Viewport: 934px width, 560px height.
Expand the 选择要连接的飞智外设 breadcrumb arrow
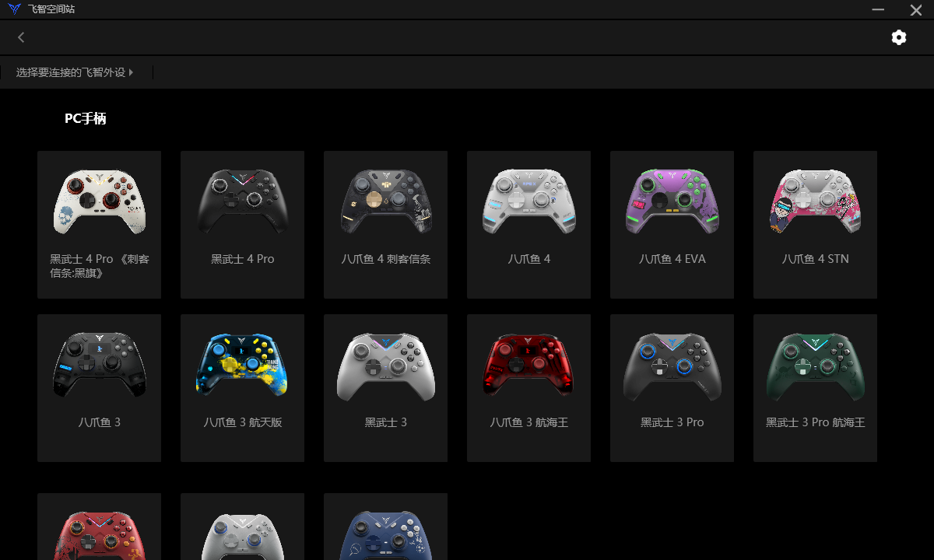131,72
